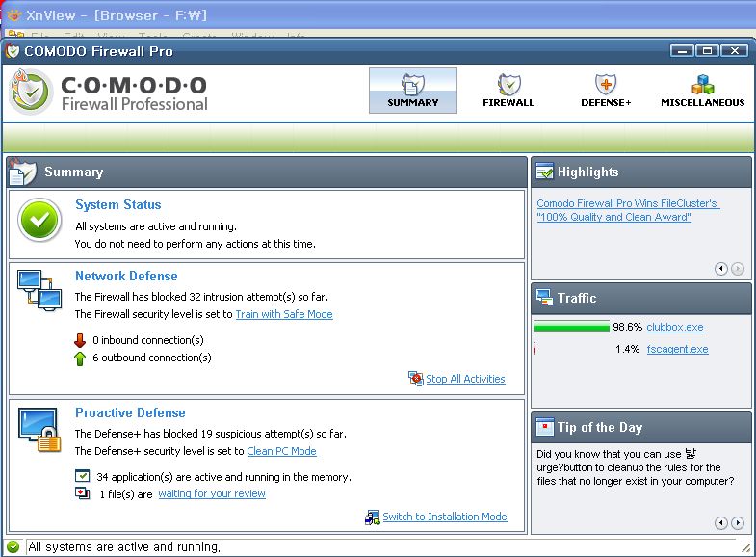Screen dimensions: 756x557
Task: Click the XnView Browser window title bar
Action: point(378,15)
